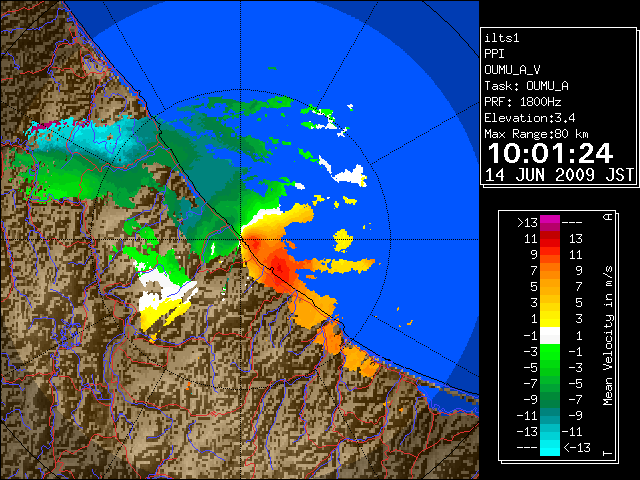Select the 'Elevation:3.4' text
The image size is (640, 480).
(530, 118)
